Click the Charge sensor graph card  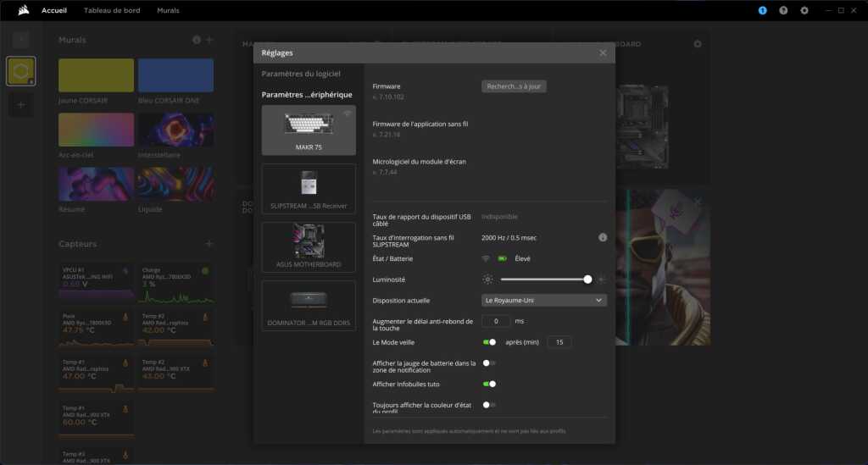(x=176, y=283)
